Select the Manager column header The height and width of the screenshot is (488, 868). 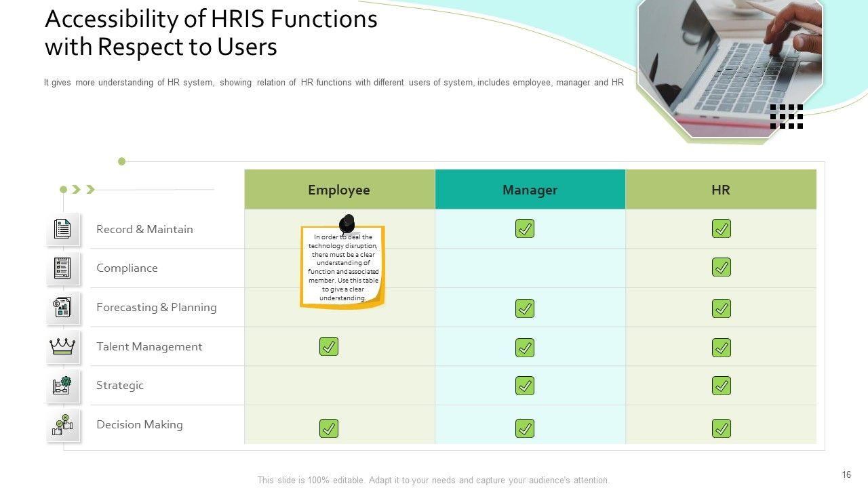(x=530, y=189)
